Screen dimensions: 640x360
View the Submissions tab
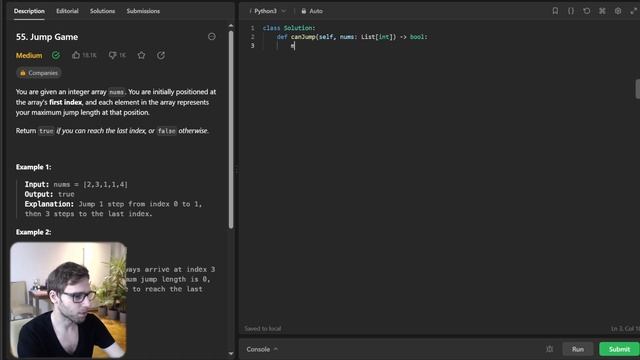pos(143,11)
